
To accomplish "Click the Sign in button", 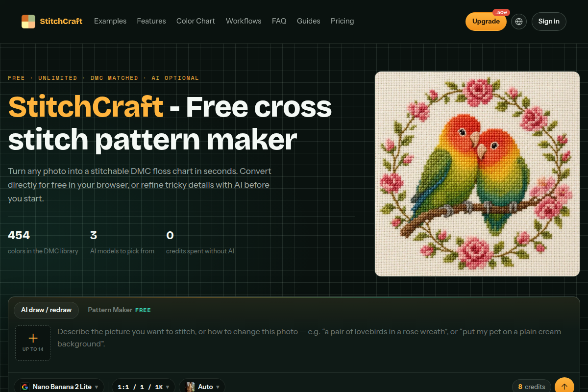I will (x=549, y=22).
